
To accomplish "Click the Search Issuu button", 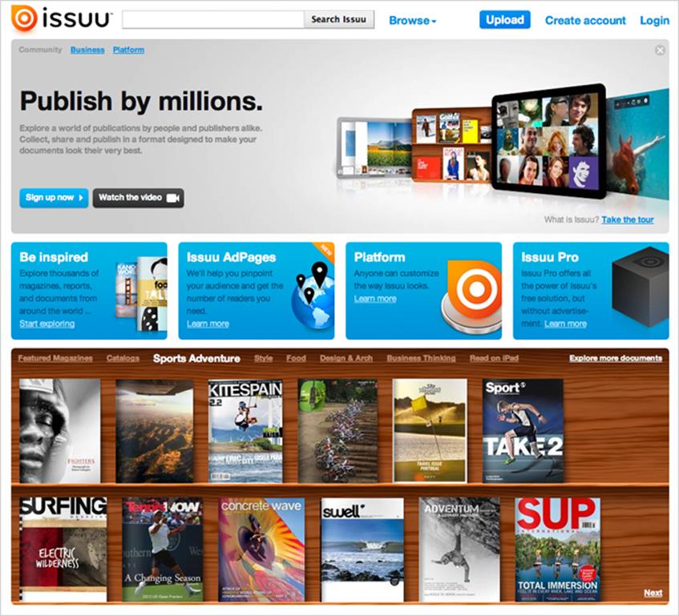I will 338,19.
